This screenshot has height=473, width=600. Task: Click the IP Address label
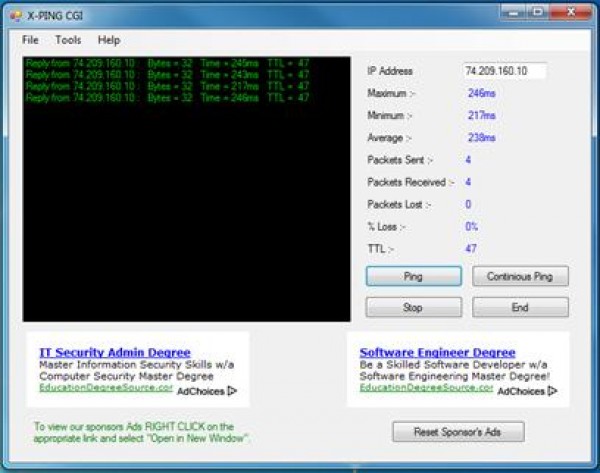(x=390, y=71)
